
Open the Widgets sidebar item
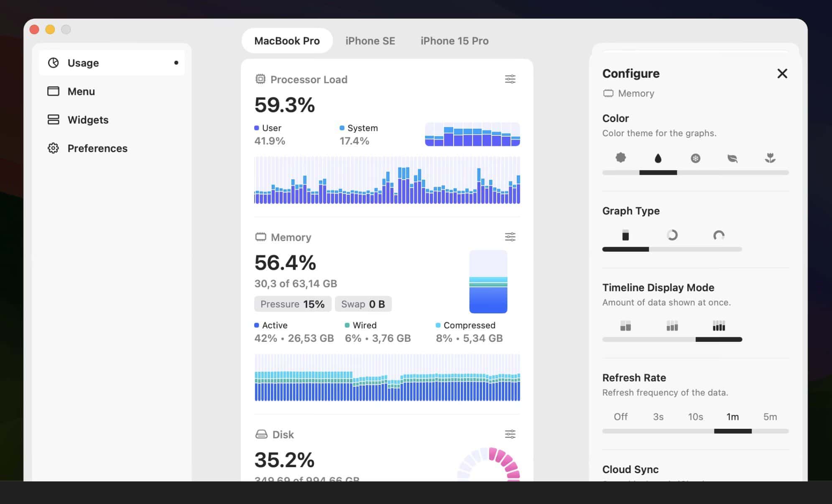112,120
